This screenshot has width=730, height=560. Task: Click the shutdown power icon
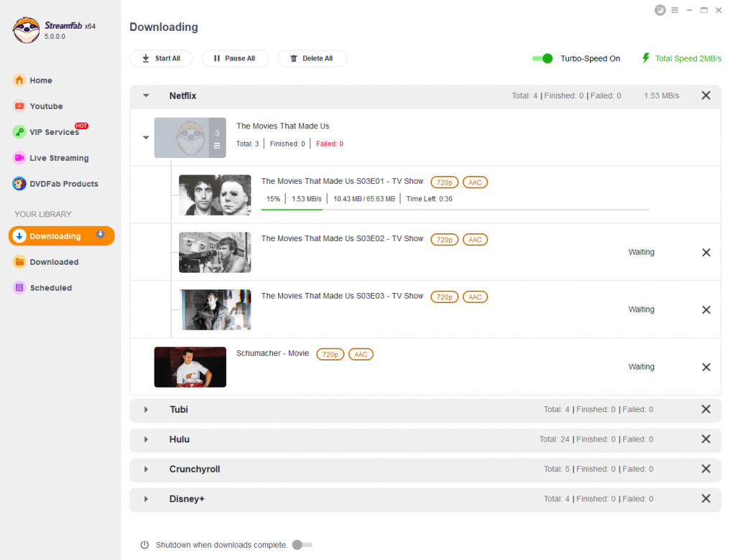point(144,544)
